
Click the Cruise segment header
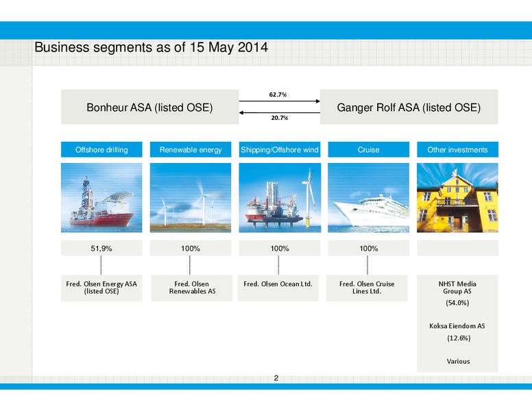click(368, 149)
